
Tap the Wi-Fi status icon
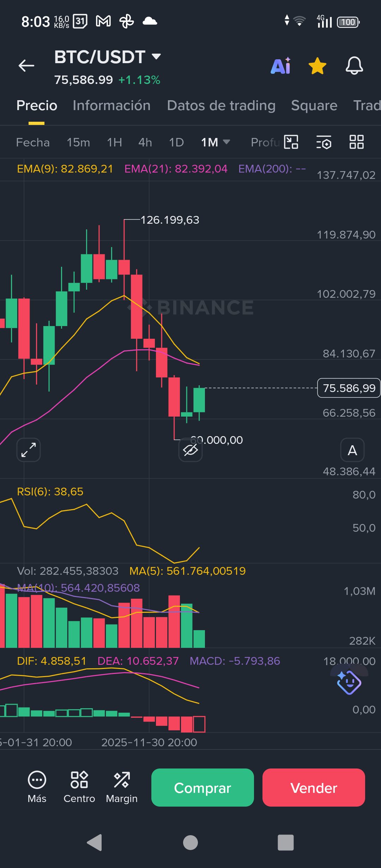pyautogui.click(x=299, y=21)
